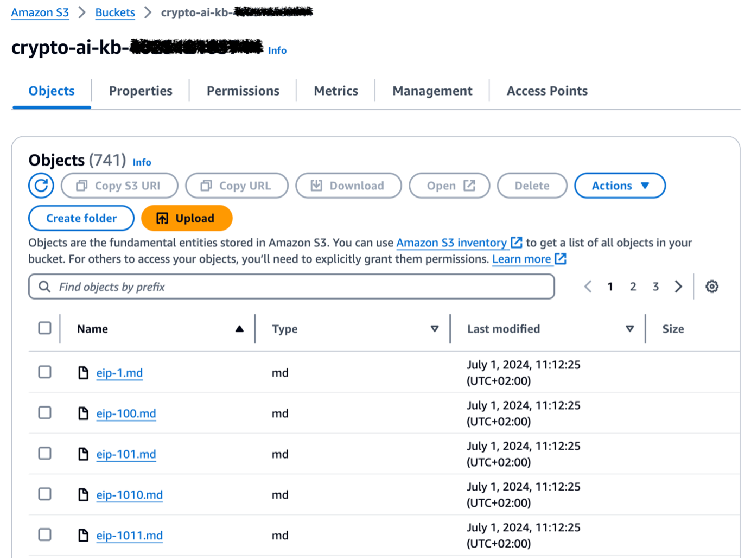
Task: Refresh the objects list
Action: [x=41, y=186]
